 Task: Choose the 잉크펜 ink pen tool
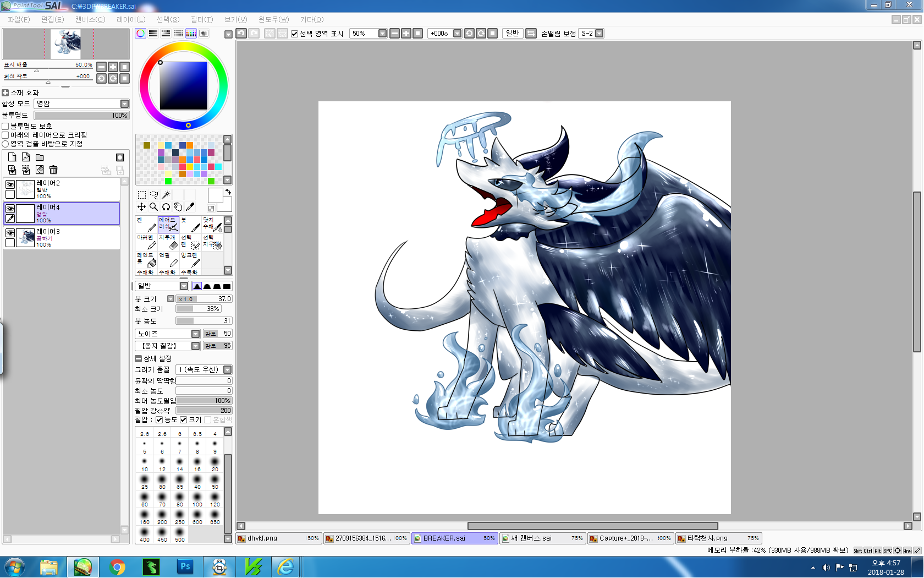(x=190, y=259)
